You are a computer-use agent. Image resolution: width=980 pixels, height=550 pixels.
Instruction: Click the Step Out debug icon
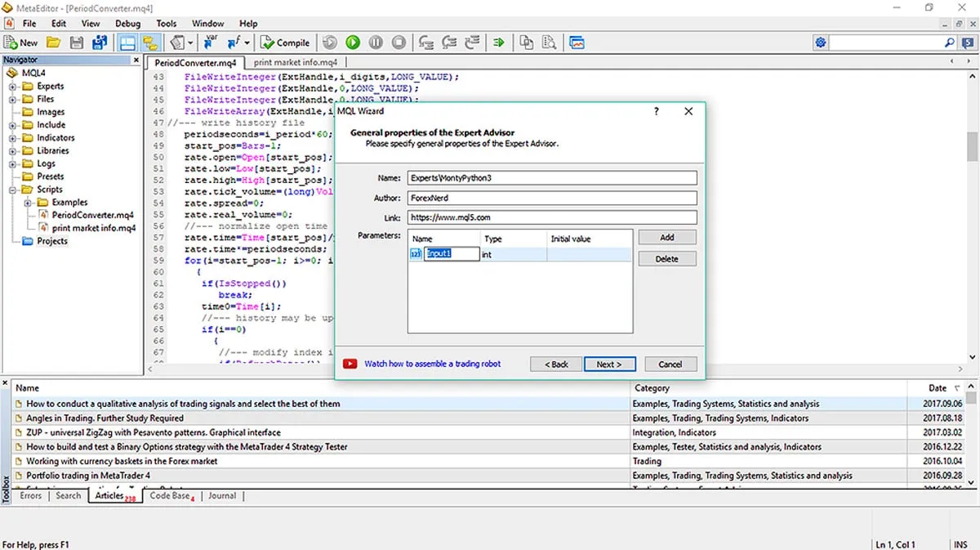point(471,42)
